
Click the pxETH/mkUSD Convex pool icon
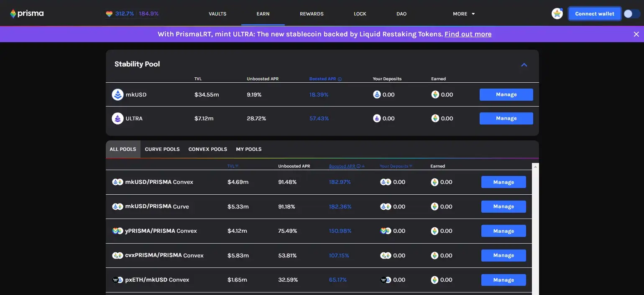(x=118, y=280)
